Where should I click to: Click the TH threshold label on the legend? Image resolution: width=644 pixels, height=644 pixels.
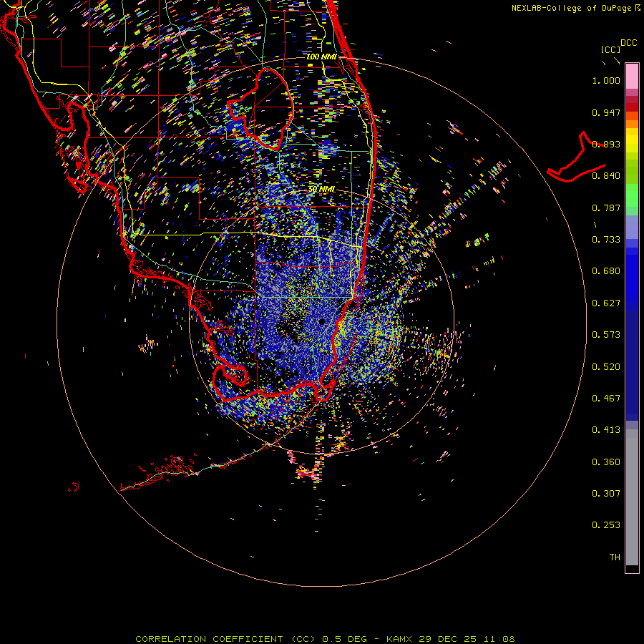(x=615, y=557)
